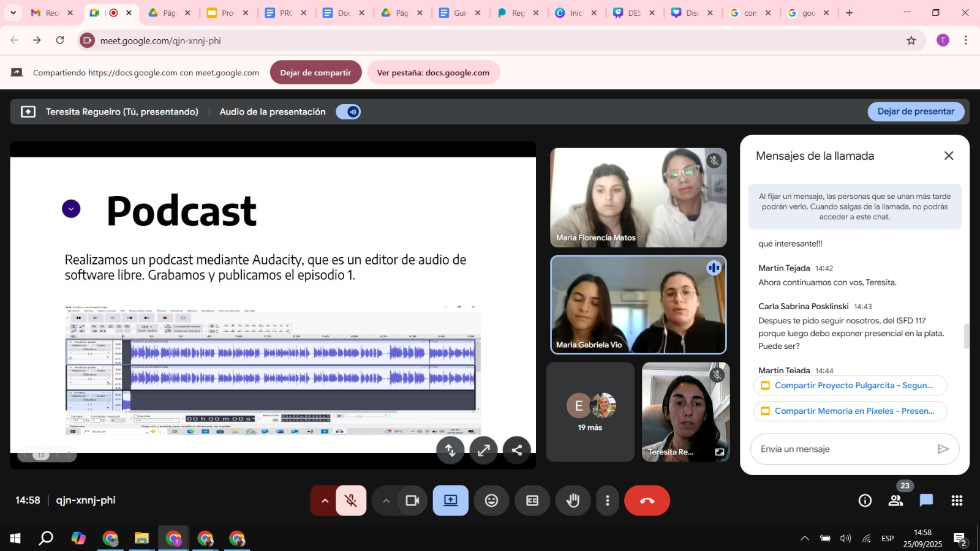Expand the video settings chevron
Screen dimensions: 980x551
click(x=386, y=501)
